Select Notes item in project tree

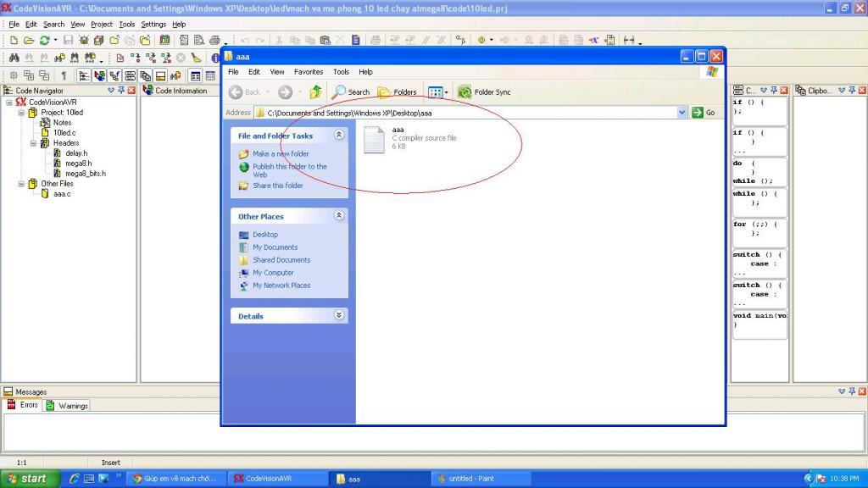click(x=62, y=122)
